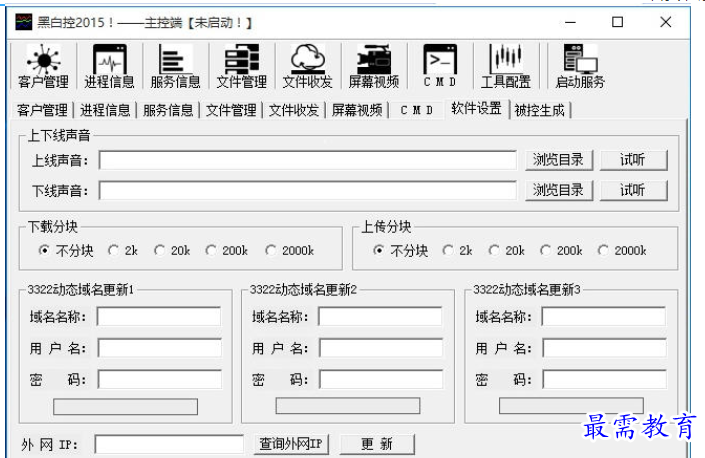Click 试听 for 下线声音
This screenshot has width=705, height=458.
click(x=634, y=191)
